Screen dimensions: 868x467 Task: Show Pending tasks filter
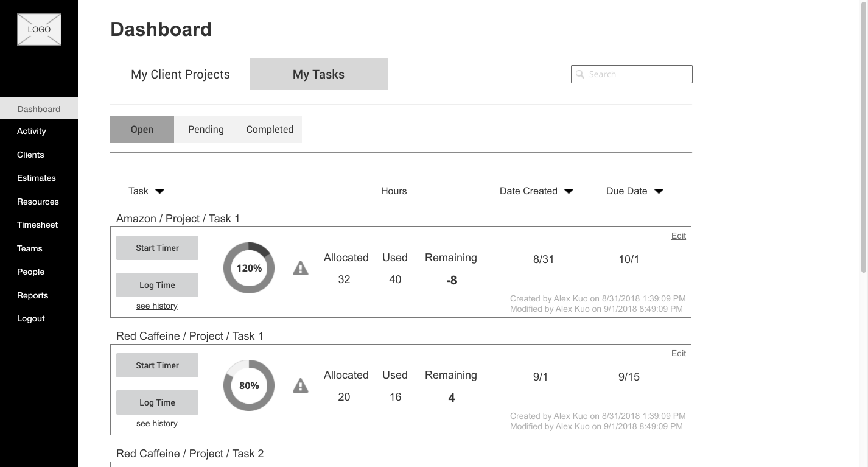(206, 129)
